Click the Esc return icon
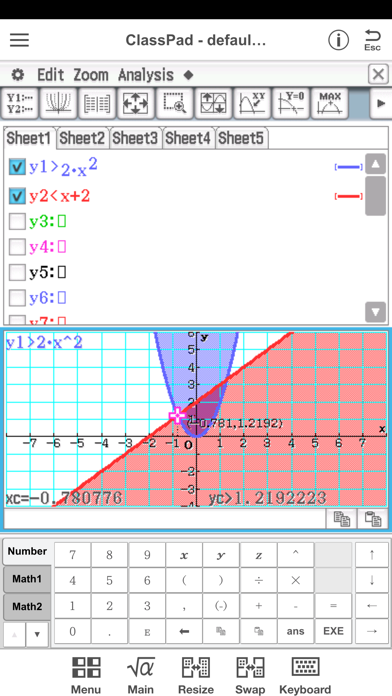392x696 pixels. coord(372,40)
